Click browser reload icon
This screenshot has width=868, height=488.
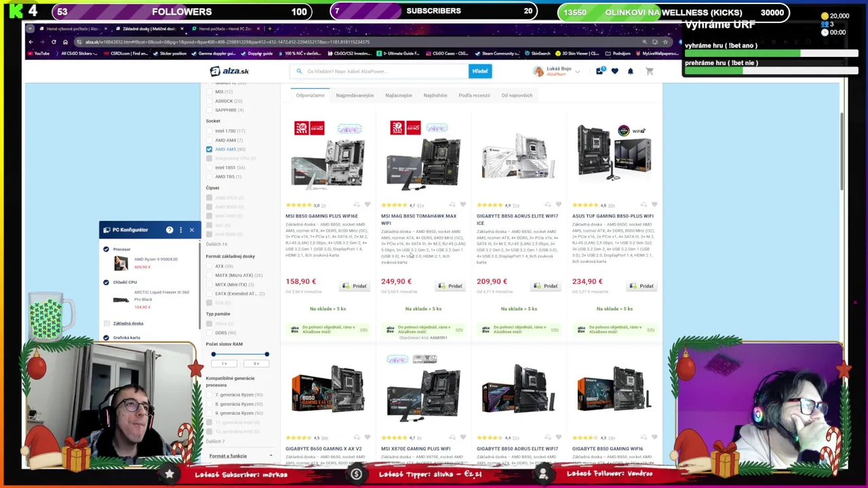(54, 42)
